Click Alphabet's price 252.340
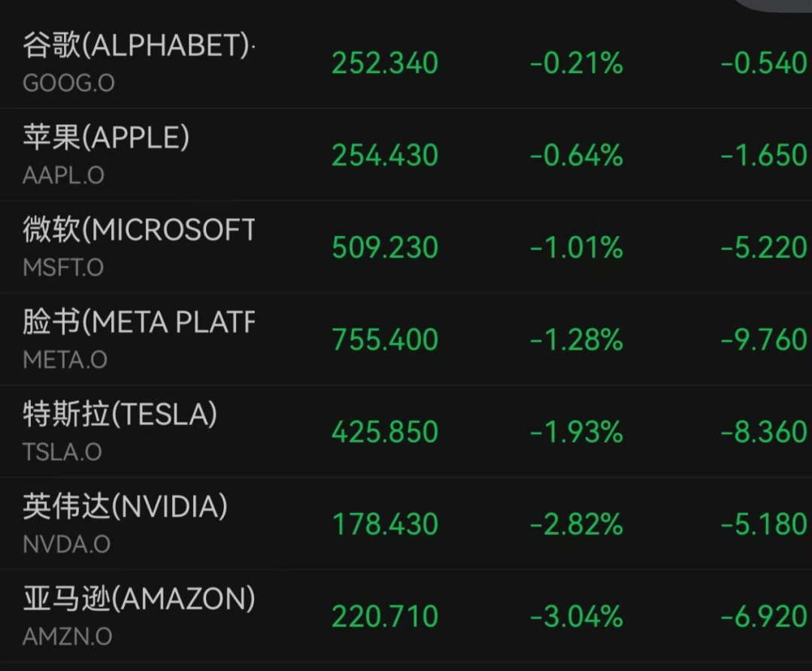Viewport: 812px width, 671px height. pos(385,63)
